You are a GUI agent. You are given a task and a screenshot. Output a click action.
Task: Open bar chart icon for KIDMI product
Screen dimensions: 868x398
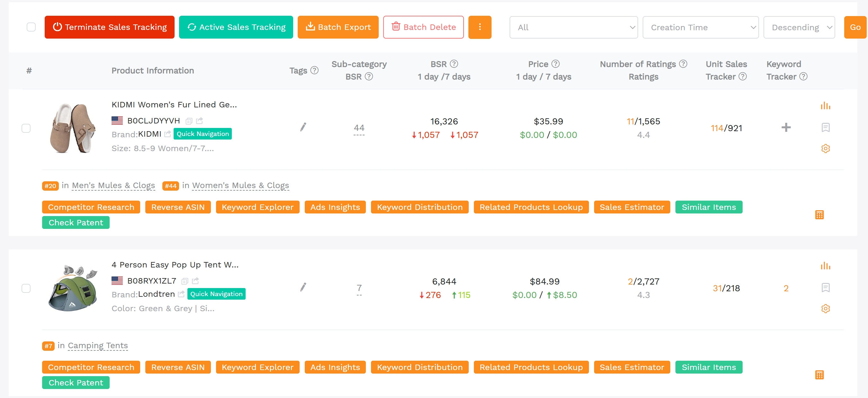pos(825,106)
